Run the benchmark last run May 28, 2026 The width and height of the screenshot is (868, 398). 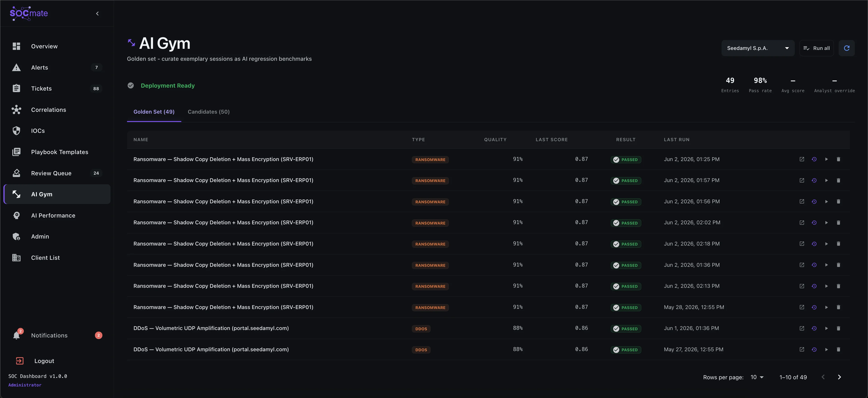(x=826, y=307)
